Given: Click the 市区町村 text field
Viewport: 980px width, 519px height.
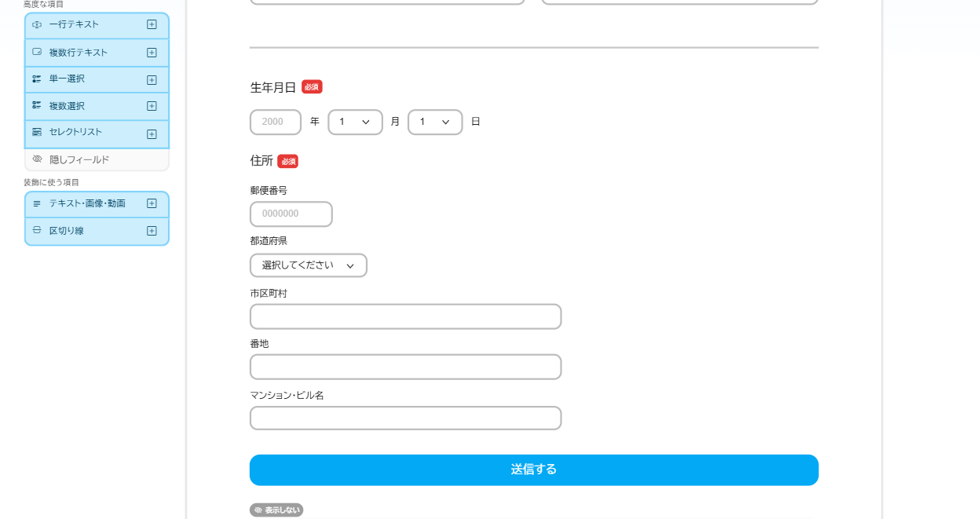Looking at the screenshot, I should [x=405, y=316].
